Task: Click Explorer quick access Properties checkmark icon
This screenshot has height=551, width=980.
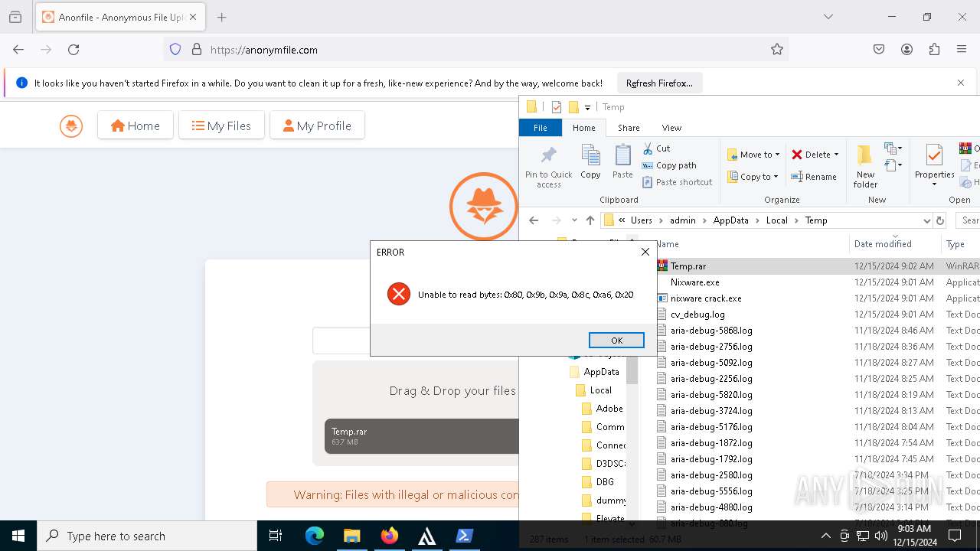Action: pyautogui.click(x=557, y=107)
